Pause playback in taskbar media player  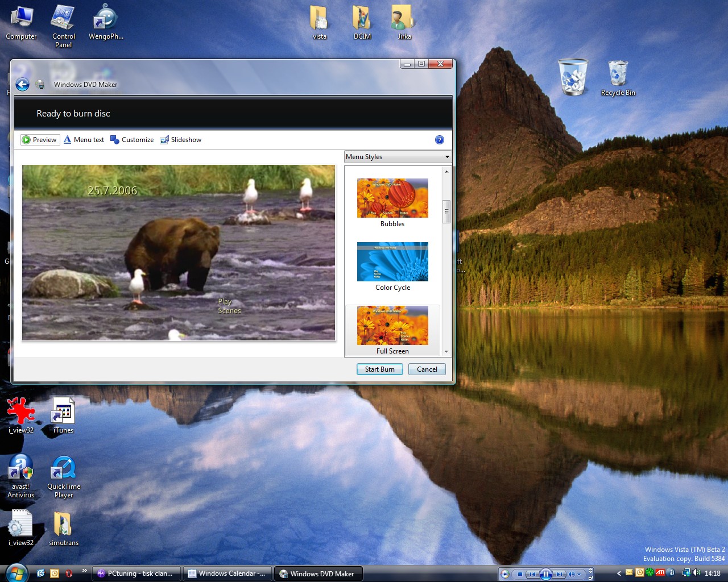pos(545,574)
